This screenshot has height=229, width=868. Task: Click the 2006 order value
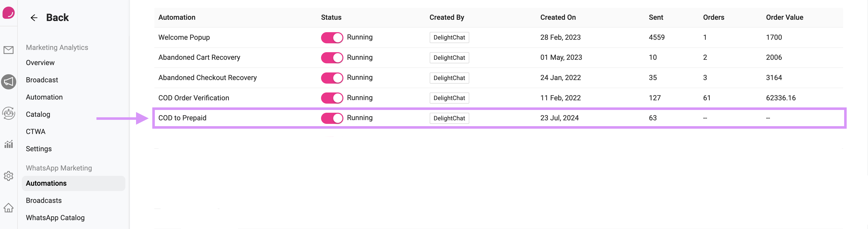click(774, 58)
